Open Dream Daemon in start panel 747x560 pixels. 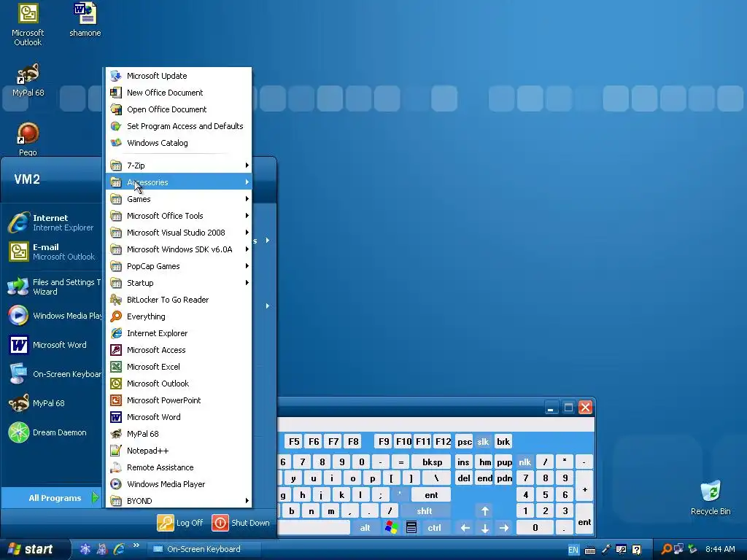click(53, 432)
